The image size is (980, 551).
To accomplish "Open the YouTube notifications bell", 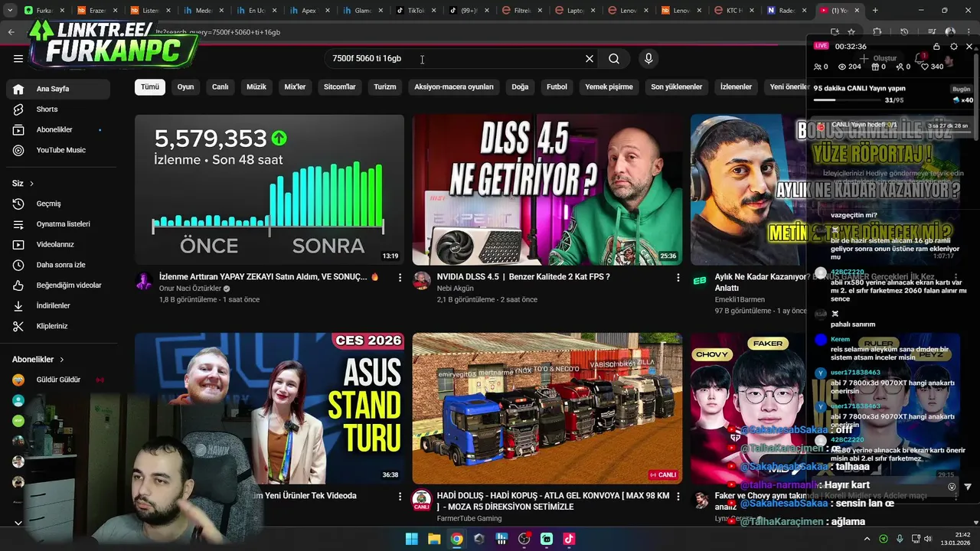I will 920,59.
